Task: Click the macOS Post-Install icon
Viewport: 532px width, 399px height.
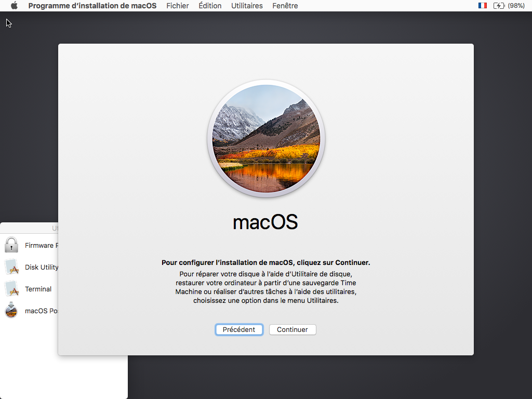Action: click(11, 310)
